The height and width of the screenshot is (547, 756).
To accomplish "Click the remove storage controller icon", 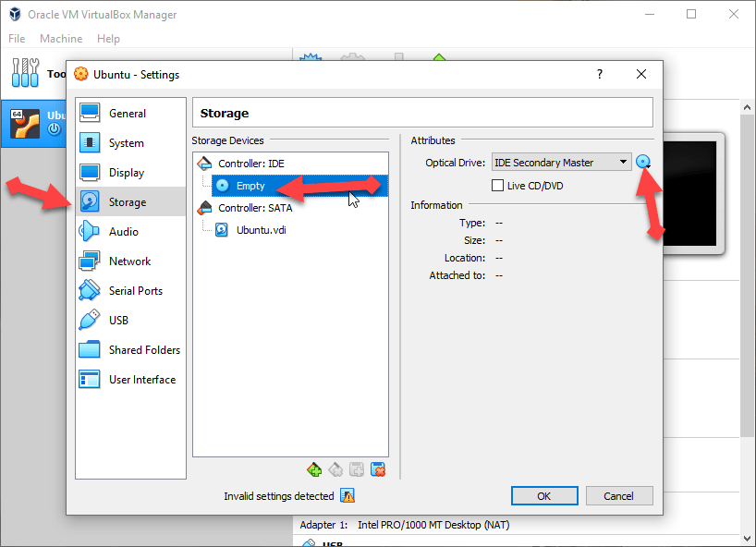I will (x=336, y=470).
